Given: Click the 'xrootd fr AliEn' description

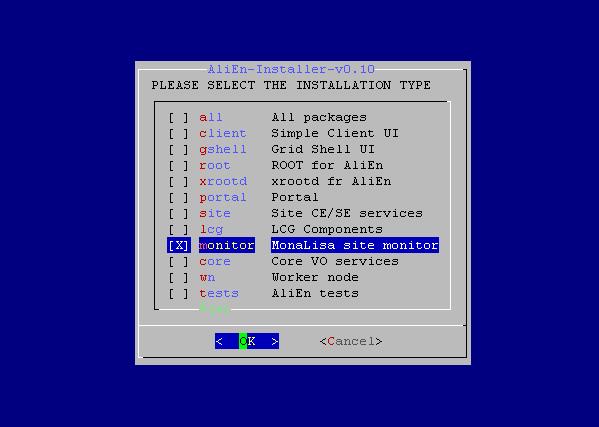Looking at the screenshot, I should [331, 182].
